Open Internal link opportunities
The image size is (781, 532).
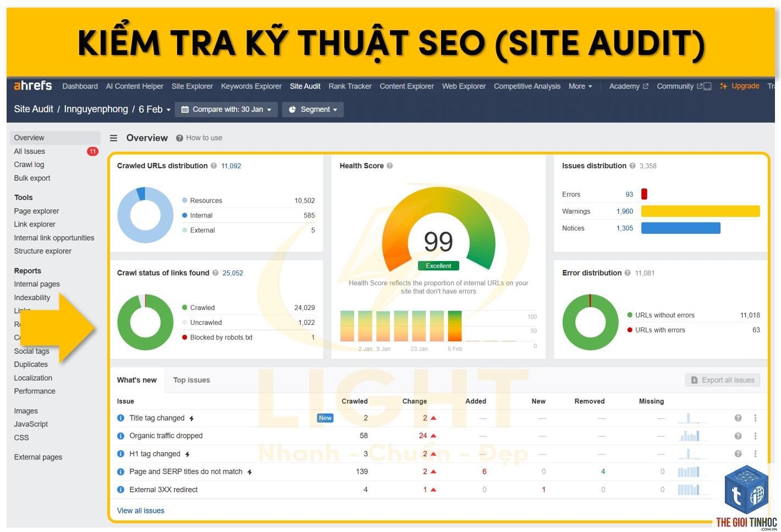click(55, 238)
